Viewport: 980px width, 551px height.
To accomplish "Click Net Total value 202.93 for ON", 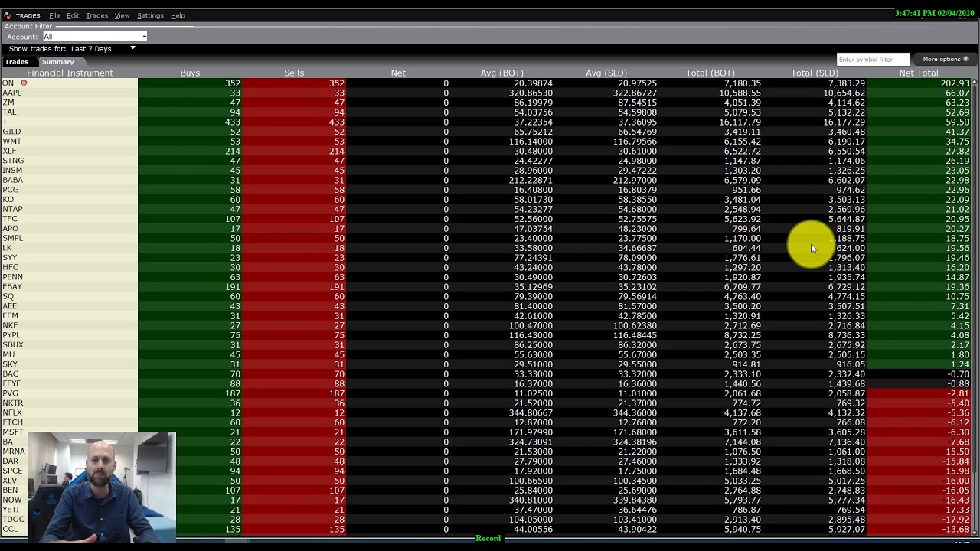I will tap(955, 83).
